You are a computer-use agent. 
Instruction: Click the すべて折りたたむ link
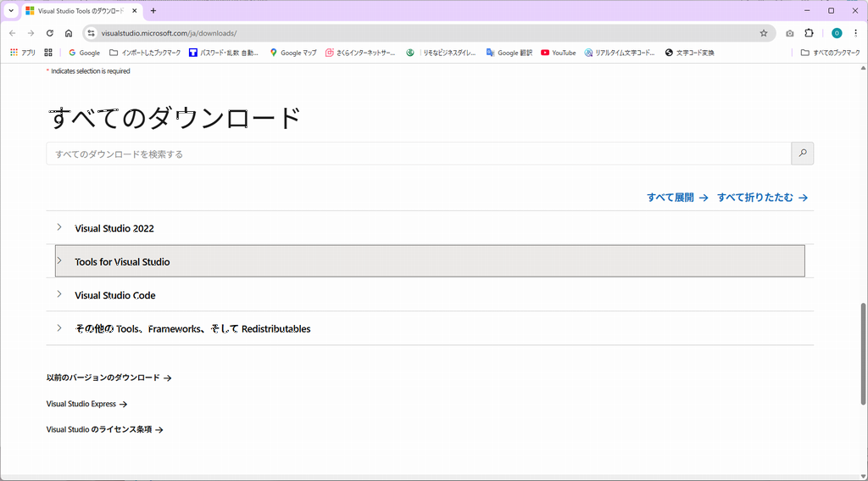point(762,198)
